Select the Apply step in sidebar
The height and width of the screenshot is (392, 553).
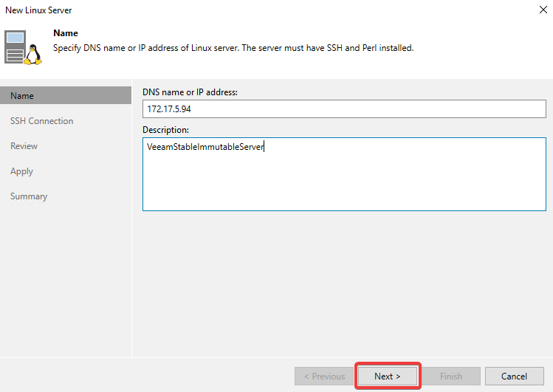click(x=21, y=171)
